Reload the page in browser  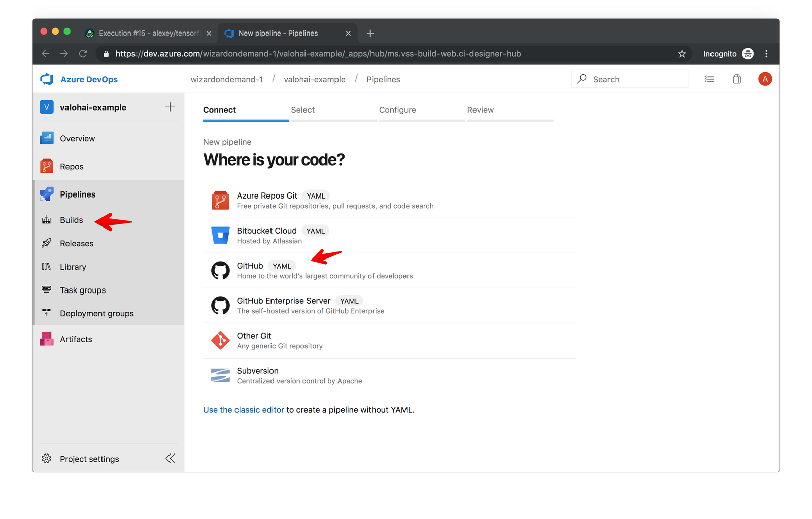83,54
